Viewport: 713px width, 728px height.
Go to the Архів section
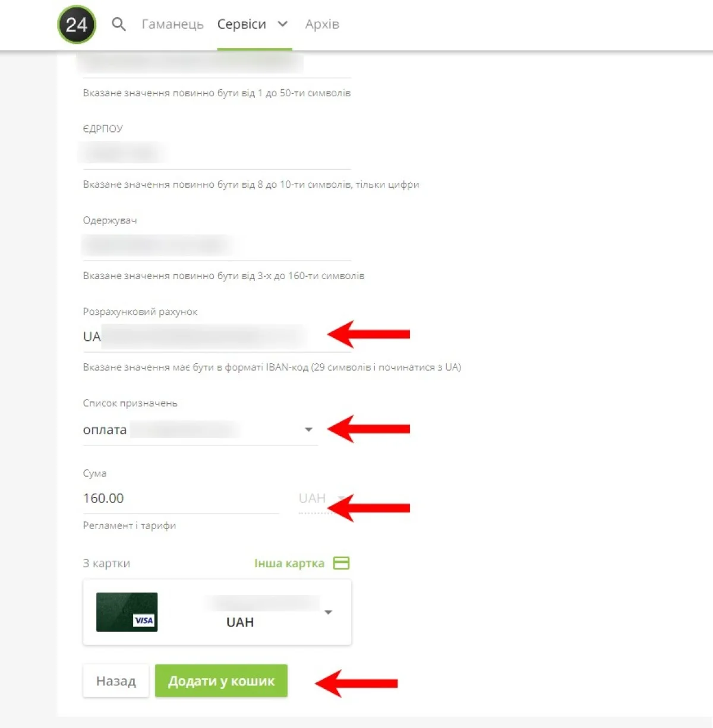(322, 24)
